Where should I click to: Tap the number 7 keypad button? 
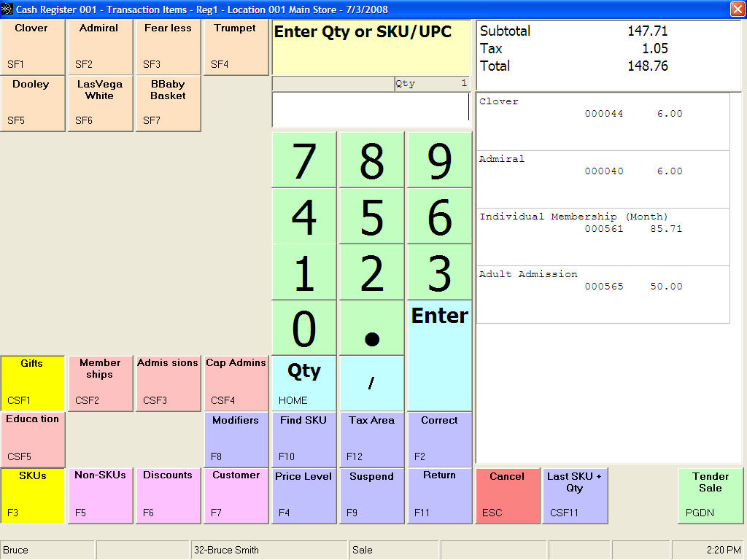[303, 160]
